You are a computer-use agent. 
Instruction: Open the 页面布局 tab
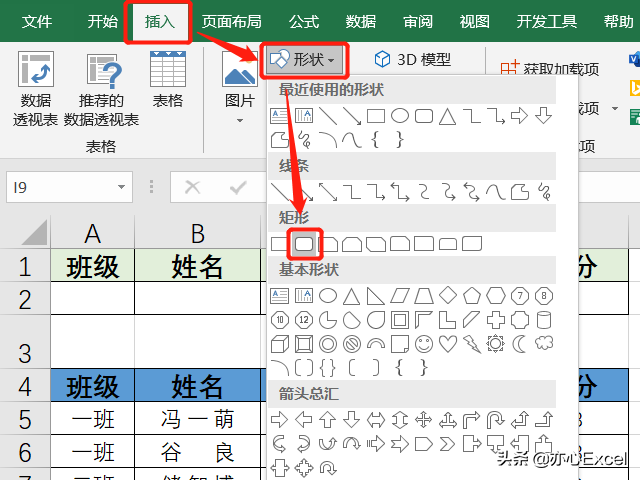[x=231, y=21]
